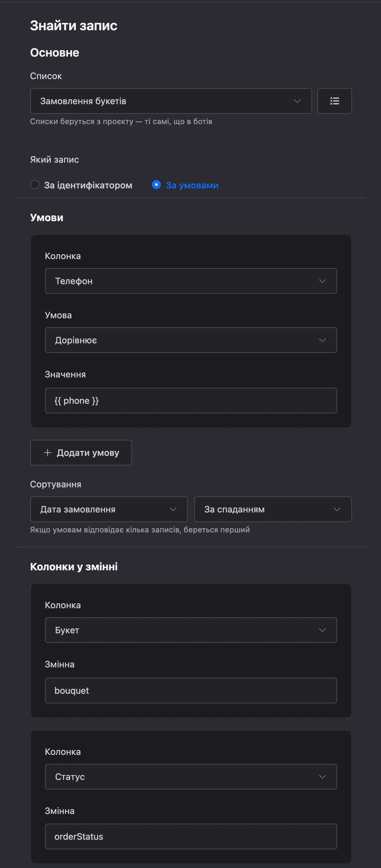Click the Додати умову button
This screenshot has width=381, height=868.
[x=81, y=453]
